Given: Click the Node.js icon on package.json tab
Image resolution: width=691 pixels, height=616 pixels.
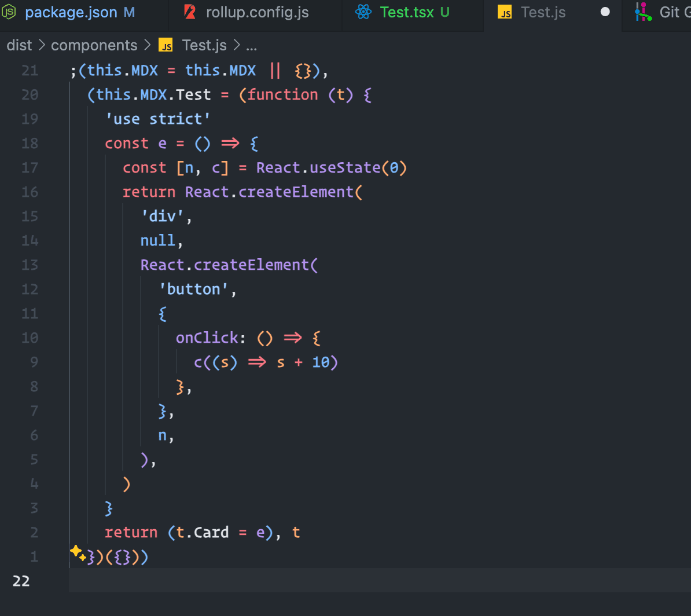Looking at the screenshot, I should pyautogui.click(x=10, y=12).
